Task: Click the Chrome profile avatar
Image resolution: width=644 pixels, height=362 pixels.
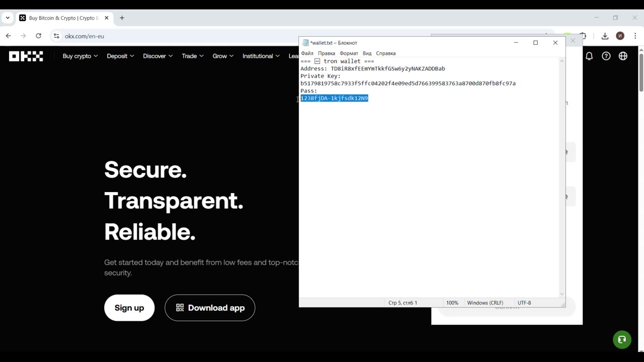Action: click(x=620, y=36)
